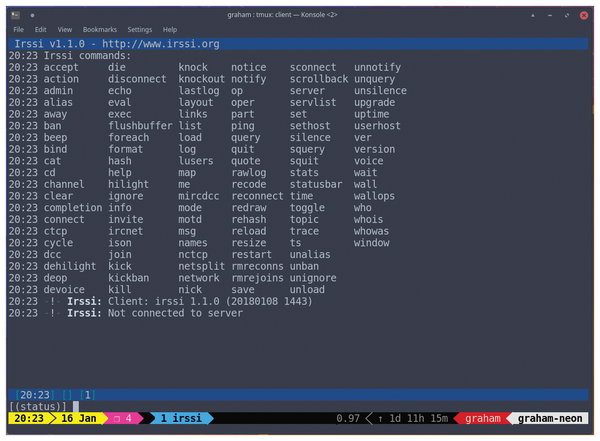Click the 'Not connected to server' message
This screenshot has width=600, height=441.
[x=175, y=313]
